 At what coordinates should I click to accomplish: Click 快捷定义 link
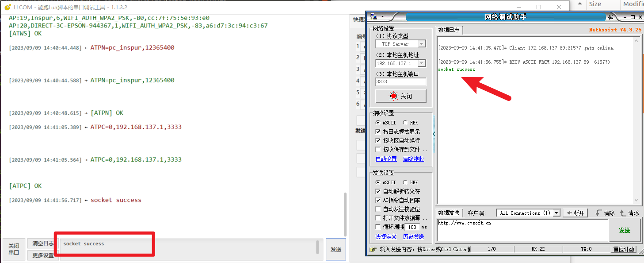pyautogui.click(x=386, y=236)
